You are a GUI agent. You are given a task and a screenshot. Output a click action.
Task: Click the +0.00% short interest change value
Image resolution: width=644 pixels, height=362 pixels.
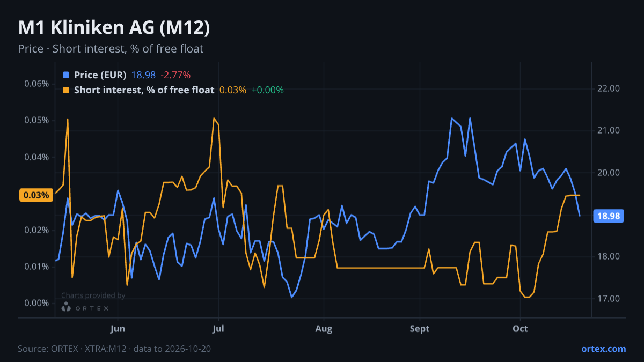point(267,90)
